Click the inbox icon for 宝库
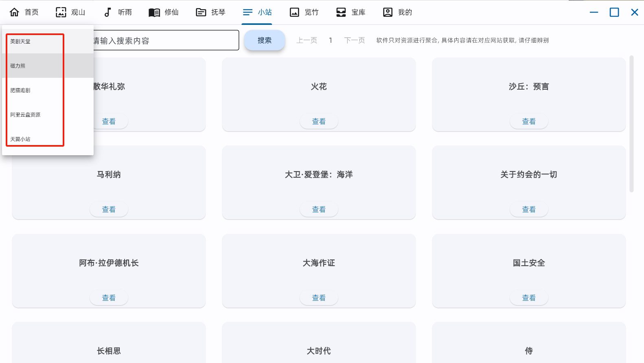The width and height of the screenshot is (644, 363). (x=341, y=12)
